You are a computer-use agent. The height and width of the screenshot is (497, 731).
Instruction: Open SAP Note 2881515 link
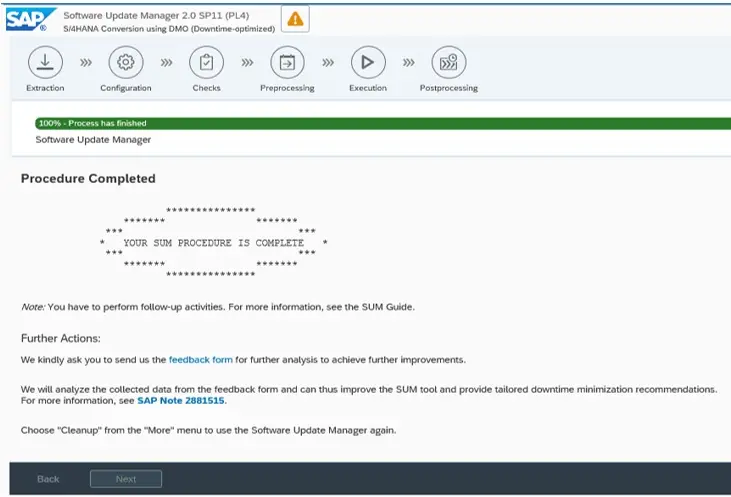pos(181,400)
